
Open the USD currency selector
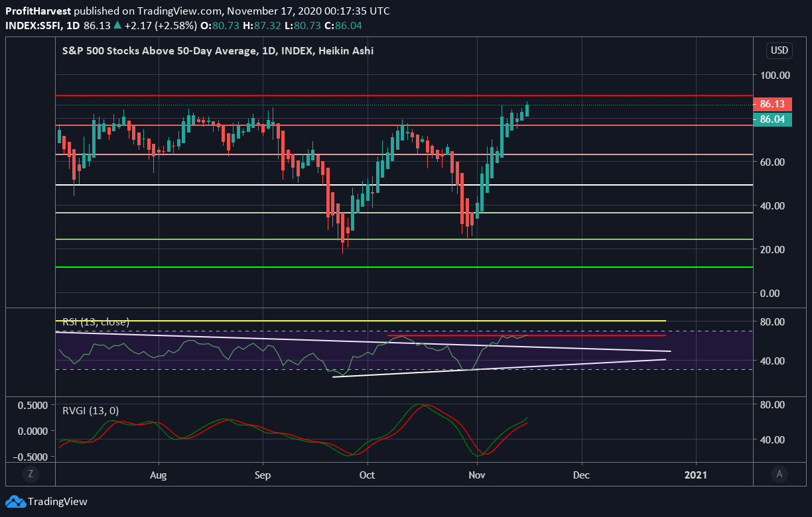[x=779, y=50]
